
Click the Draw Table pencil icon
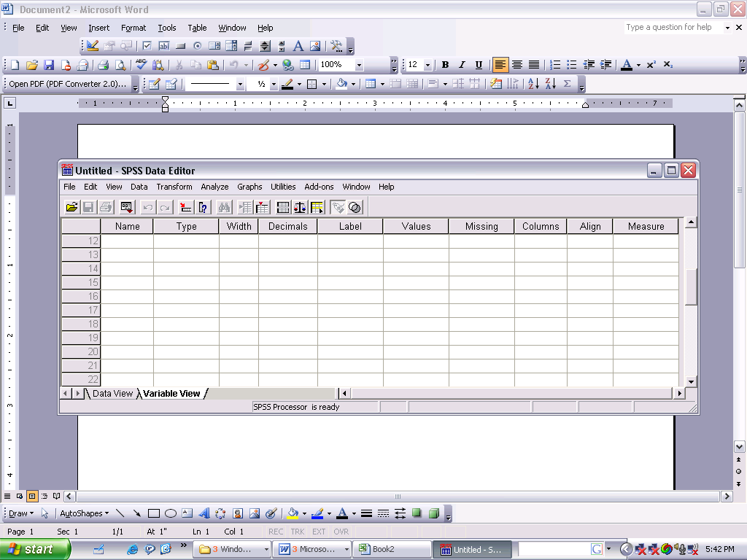154,84
